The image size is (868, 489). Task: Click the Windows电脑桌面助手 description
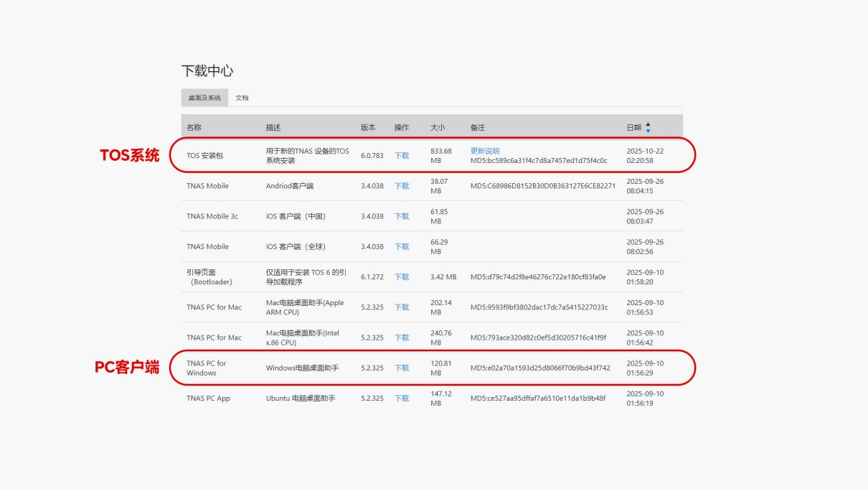303,368
